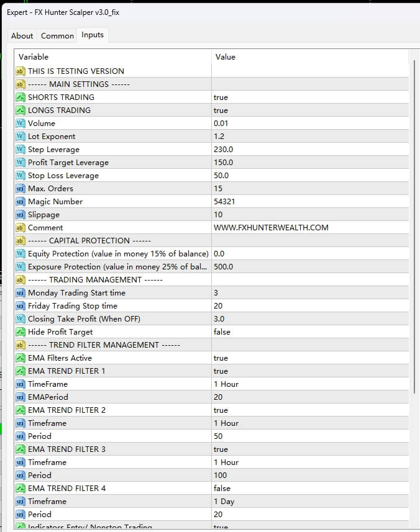Select the Inputs tab

[93, 35]
